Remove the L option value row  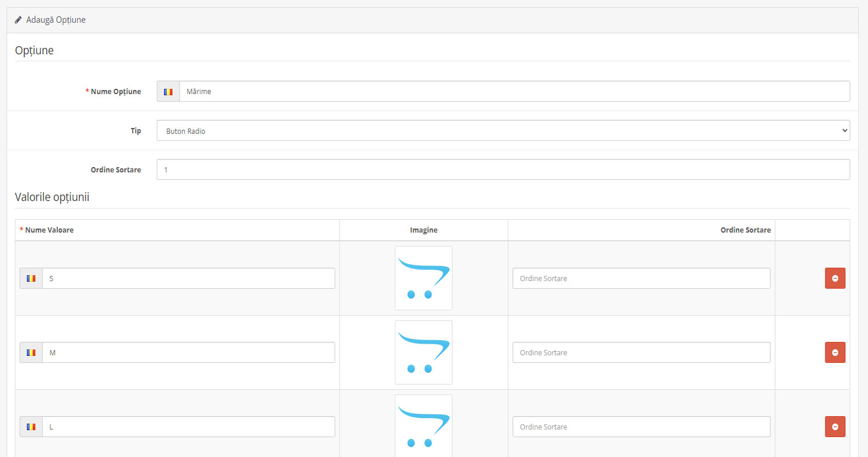(x=835, y=427)
